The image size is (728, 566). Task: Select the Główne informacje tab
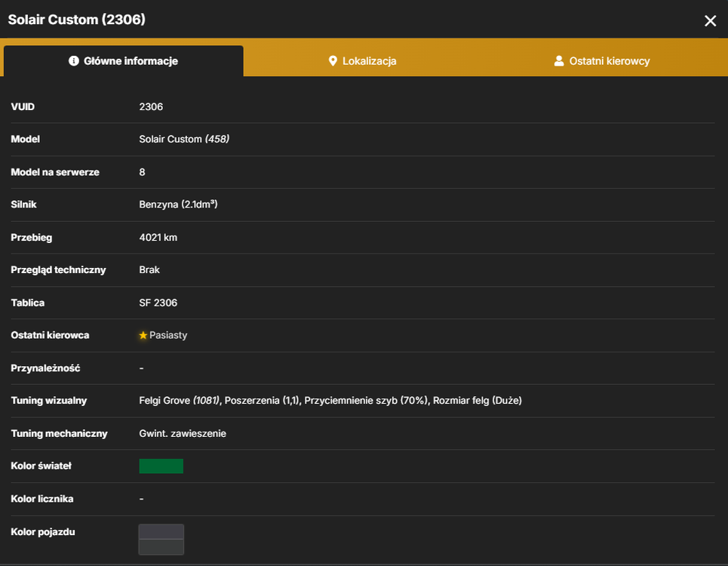[x=124, y=61]
